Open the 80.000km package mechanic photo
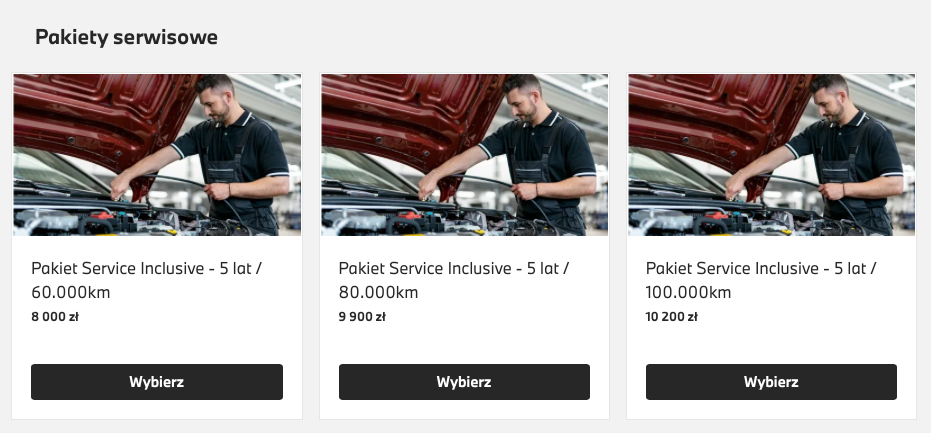931x433 pixels. [x=464, y=155]
